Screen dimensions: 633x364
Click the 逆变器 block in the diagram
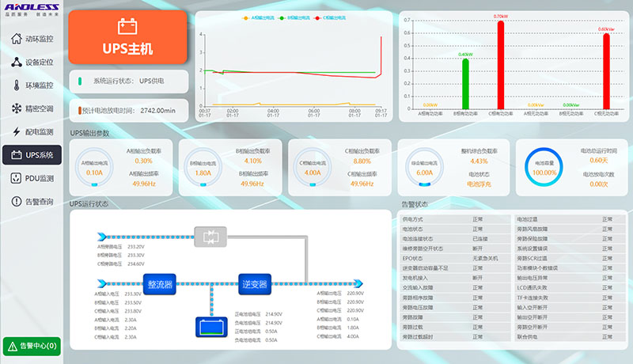click(x=254, y=282)
